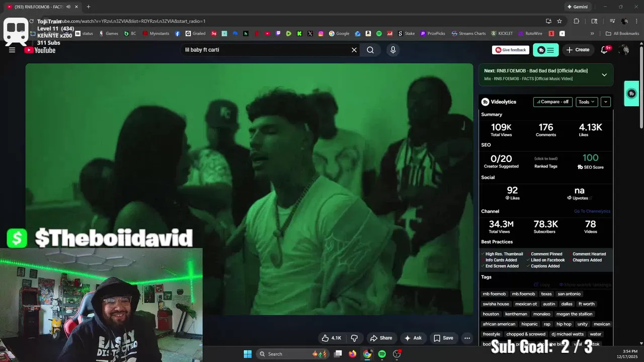The width and height of the screenshot is (644, 362).
Task: Click the 100 SEO Score value
Action: click(x=591, y=158)
